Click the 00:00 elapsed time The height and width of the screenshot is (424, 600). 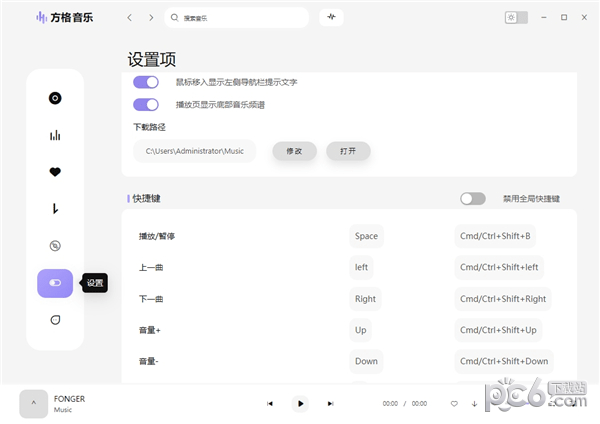pos(390,403)
